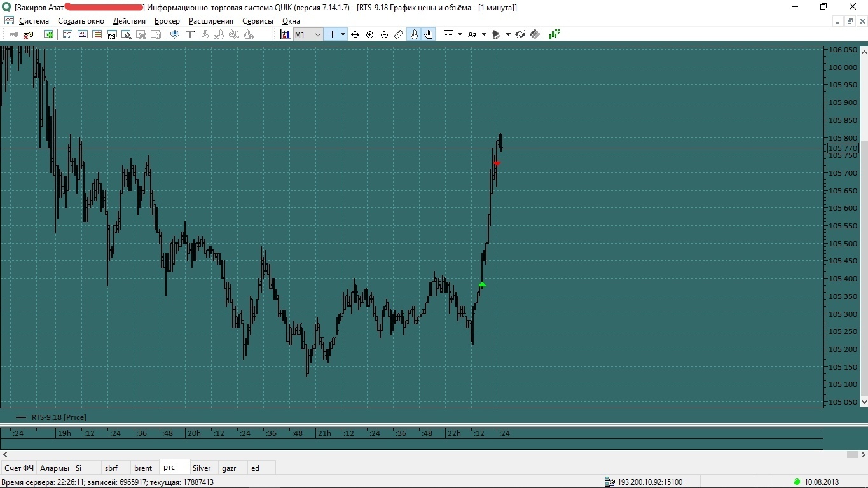This screenshot has width=868, height=488.
Task: Click the green plus add tab icon
Action: point(49,34)
